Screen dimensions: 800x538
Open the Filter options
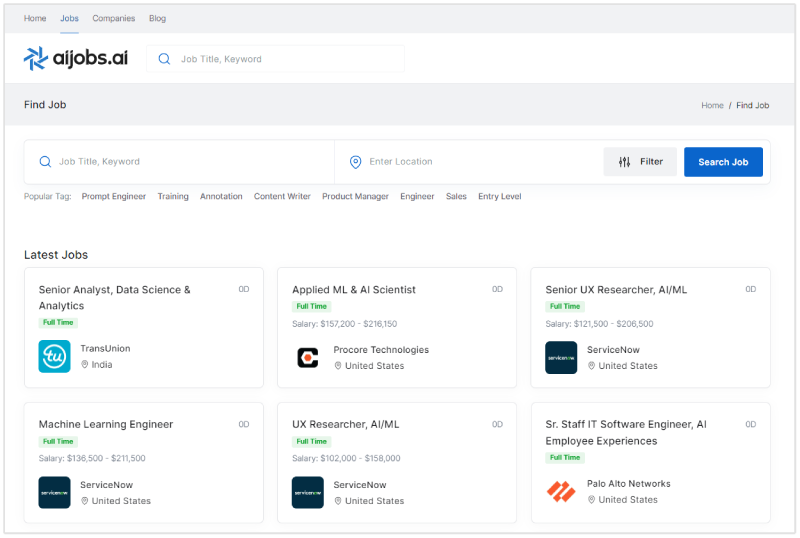[x=640, y=162]
